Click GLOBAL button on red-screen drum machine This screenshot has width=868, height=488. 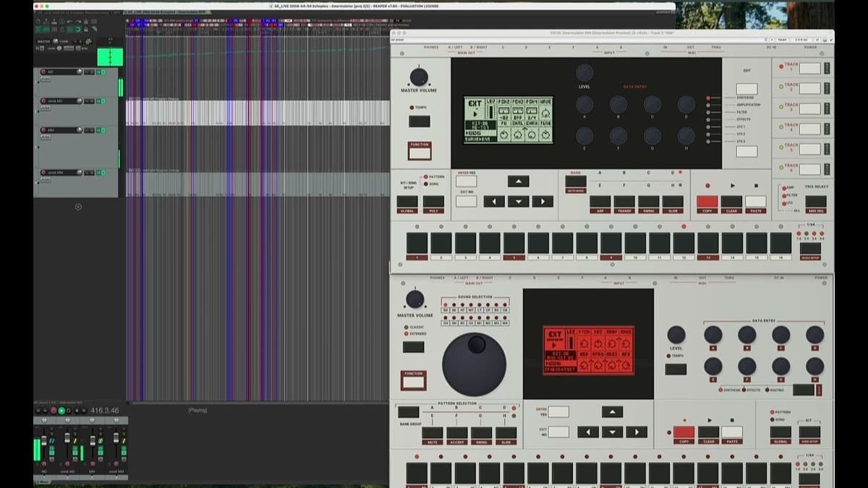[x=780, y=432]
